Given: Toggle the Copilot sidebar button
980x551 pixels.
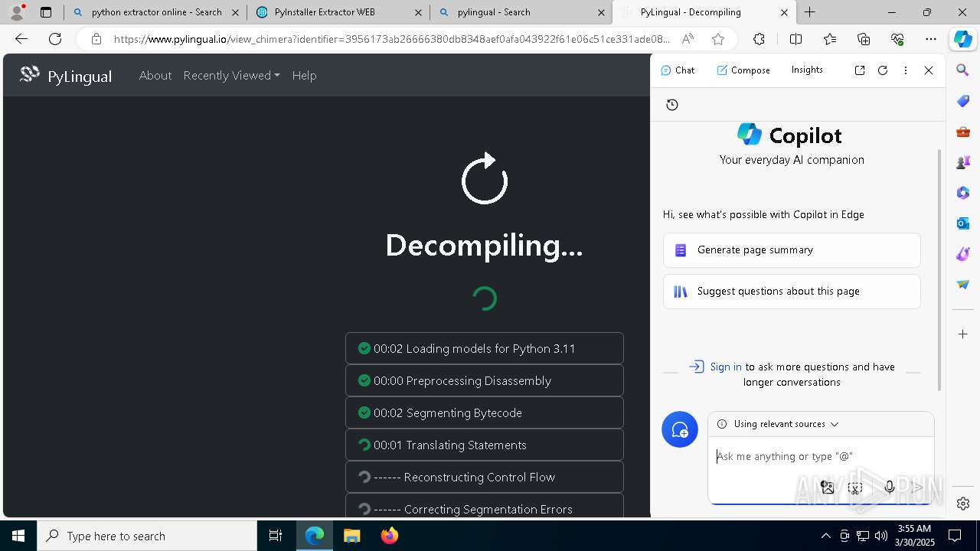Looking at the screenshot, I should pyautogui.click(x=962, y=39).
